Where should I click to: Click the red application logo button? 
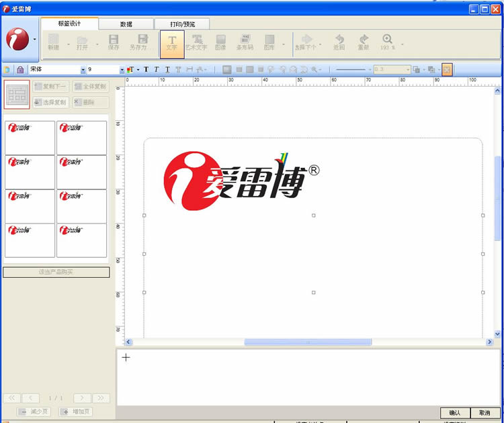[x=17, y=39]
